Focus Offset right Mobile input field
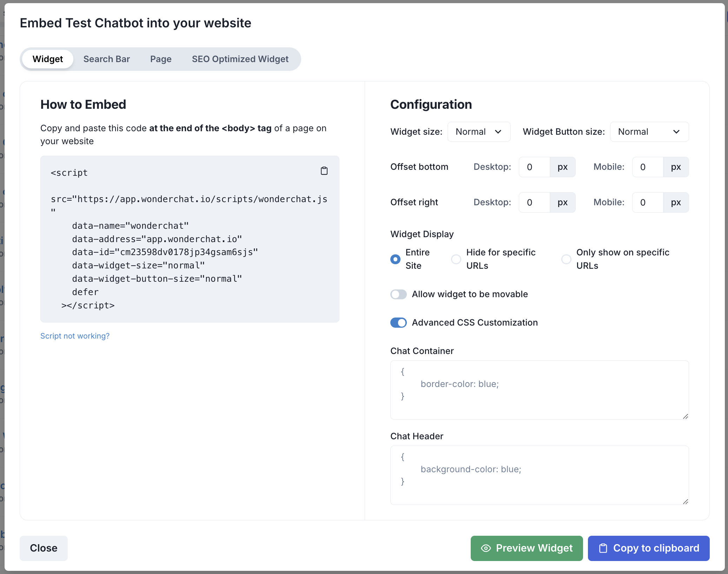Screen dimensions: 728x574 click(x=647, y=202)
